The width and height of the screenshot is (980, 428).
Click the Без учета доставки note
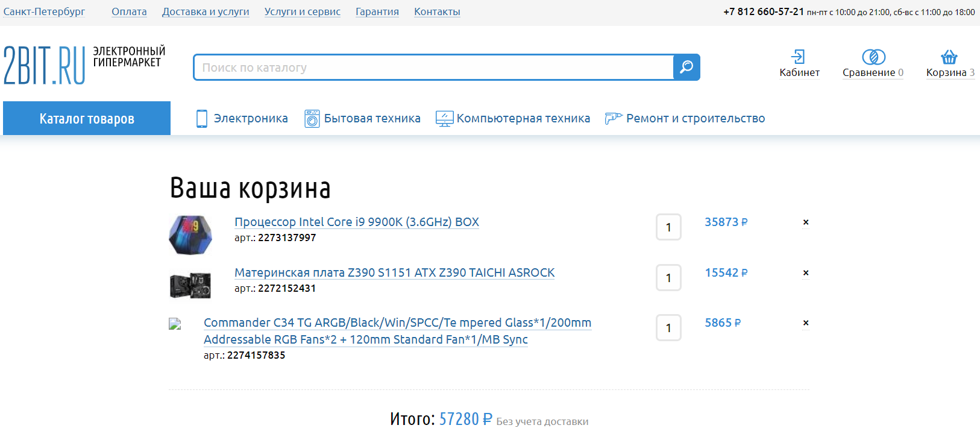tap(542, 421)
